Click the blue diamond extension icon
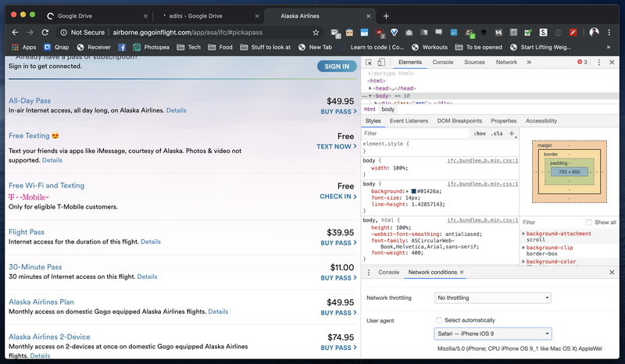 click(x=394, y=32)
